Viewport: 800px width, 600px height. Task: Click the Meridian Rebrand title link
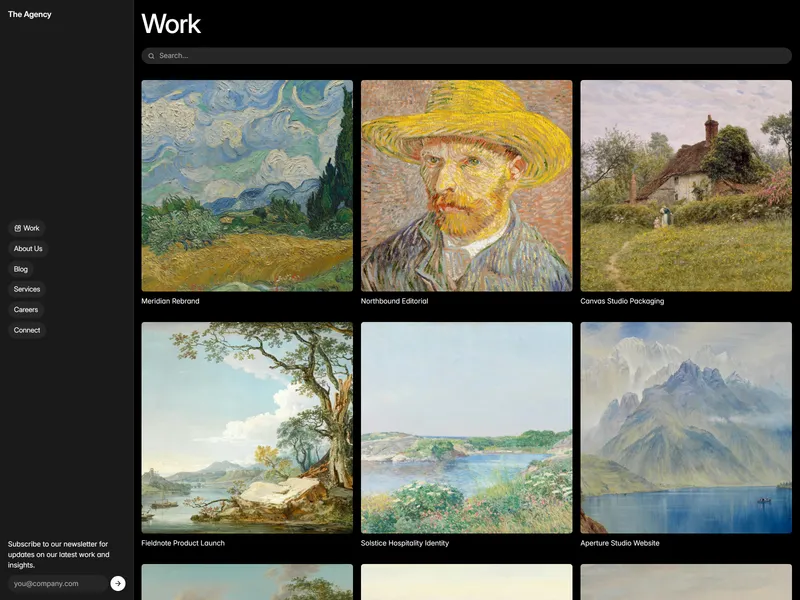click(170, 301)
